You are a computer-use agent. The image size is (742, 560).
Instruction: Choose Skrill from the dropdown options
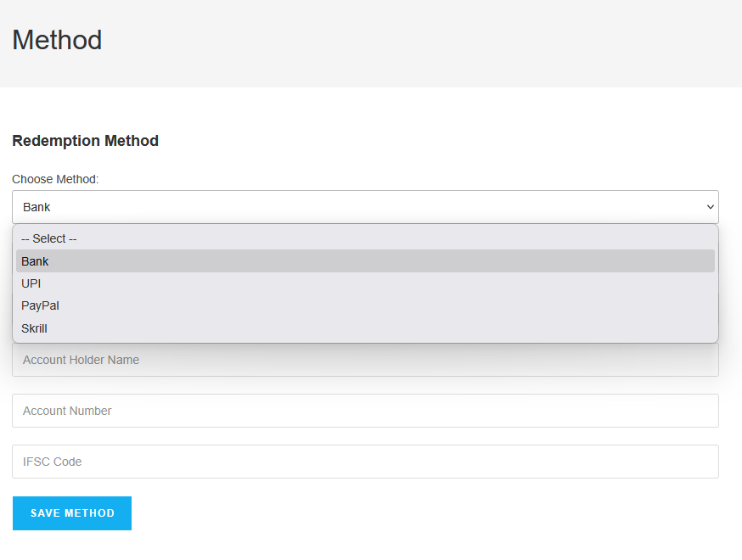[x=365, y=328]
